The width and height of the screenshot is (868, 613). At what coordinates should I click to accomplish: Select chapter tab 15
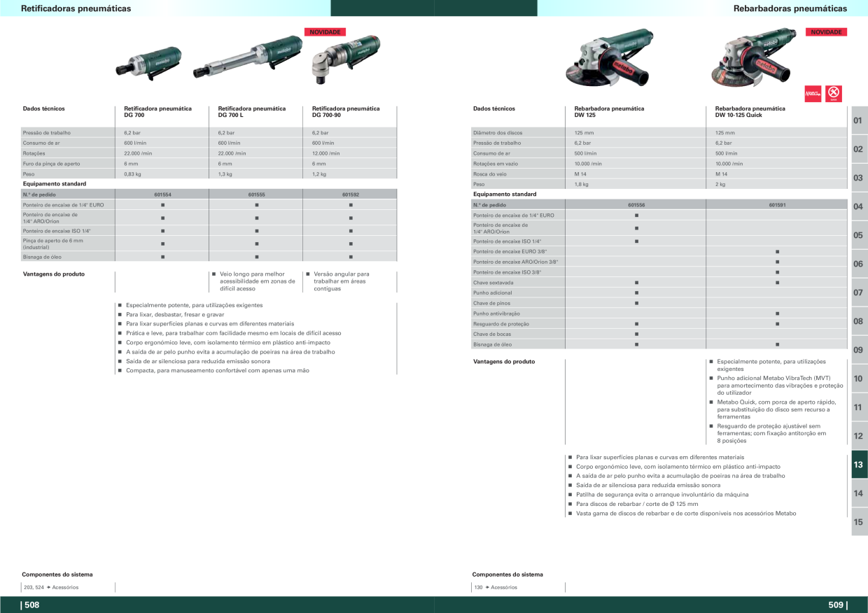pos(859,522)
